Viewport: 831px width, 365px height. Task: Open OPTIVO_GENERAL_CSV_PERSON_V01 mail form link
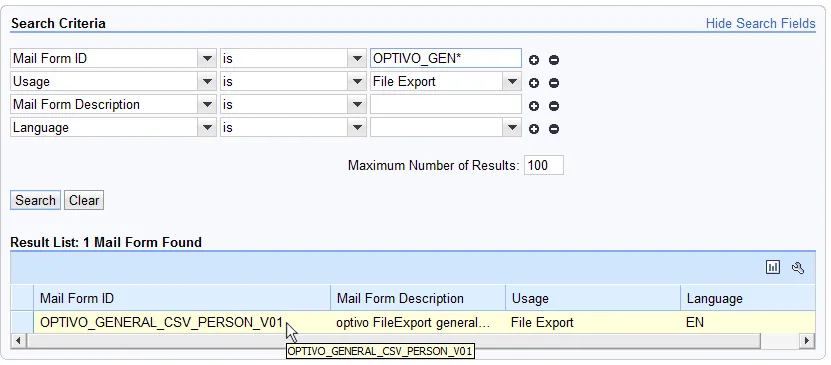(162, 322)
